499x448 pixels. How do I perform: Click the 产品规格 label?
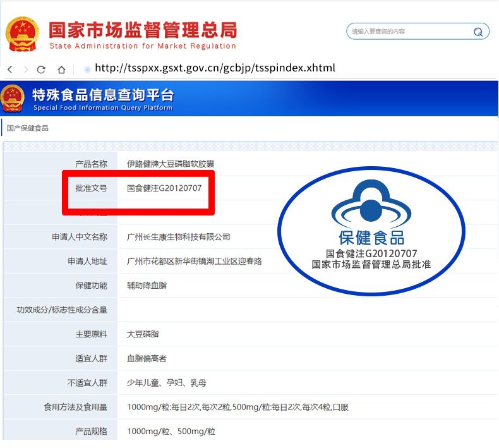tap(91, 432)
